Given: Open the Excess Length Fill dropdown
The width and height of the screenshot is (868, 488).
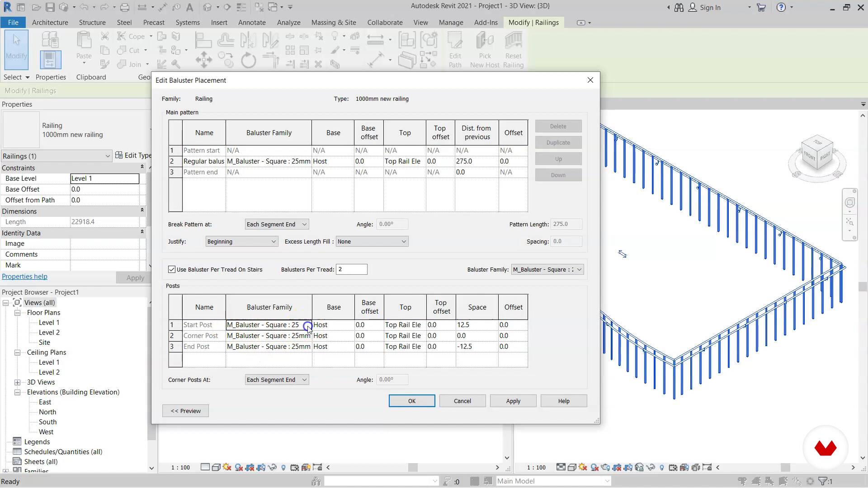Looking at the screenshot, I should 372,241.
